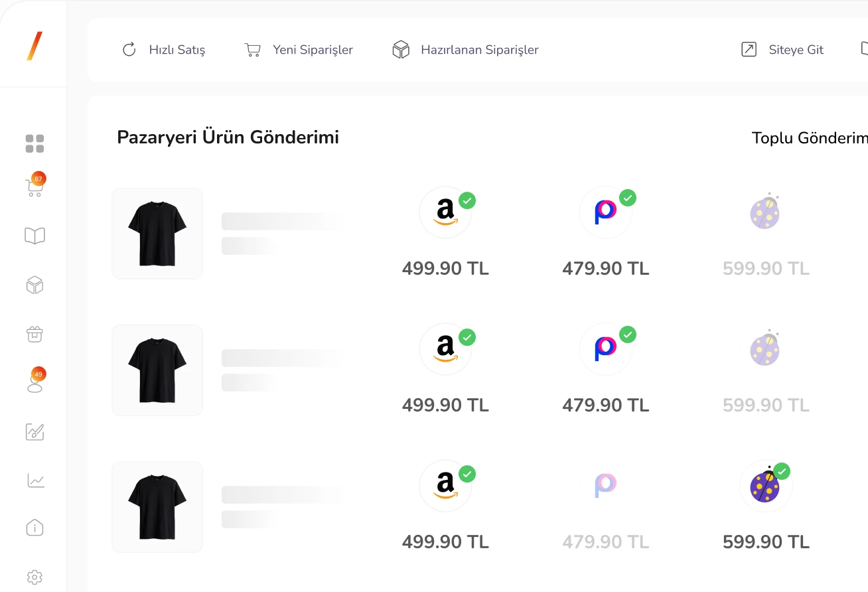This screenshot has height=592, width=868.
Task: Open the cart icon with 87 badge
Action: pos(35,188)
